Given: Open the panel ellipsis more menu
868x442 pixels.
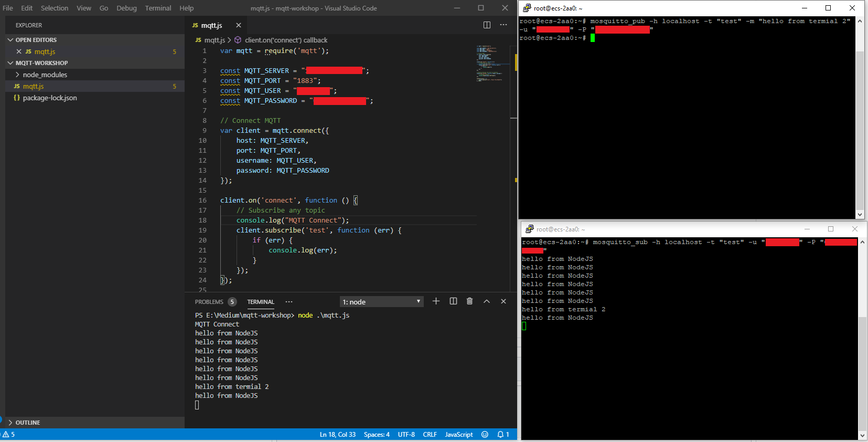Looking at the screenshot, I should [289, 302].
